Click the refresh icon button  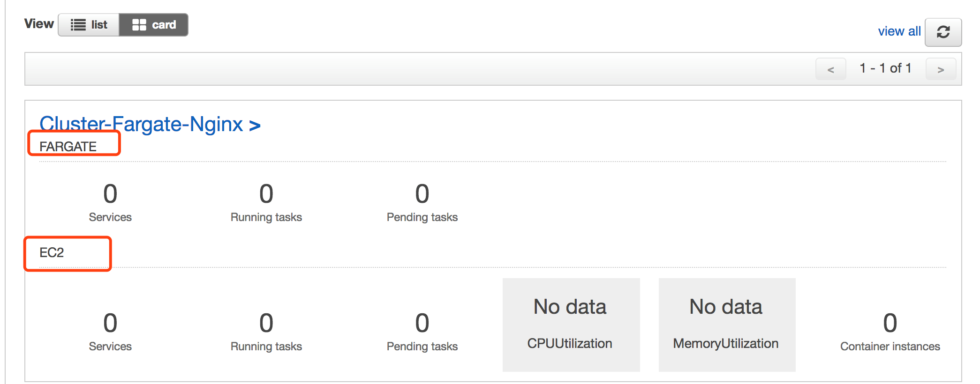[x=943, y=32]
